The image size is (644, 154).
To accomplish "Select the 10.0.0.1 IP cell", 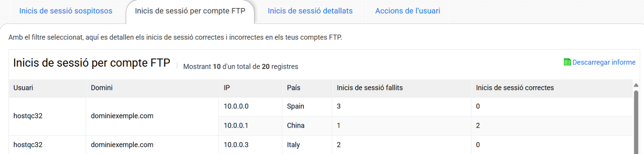I will [x=250, y=126].
